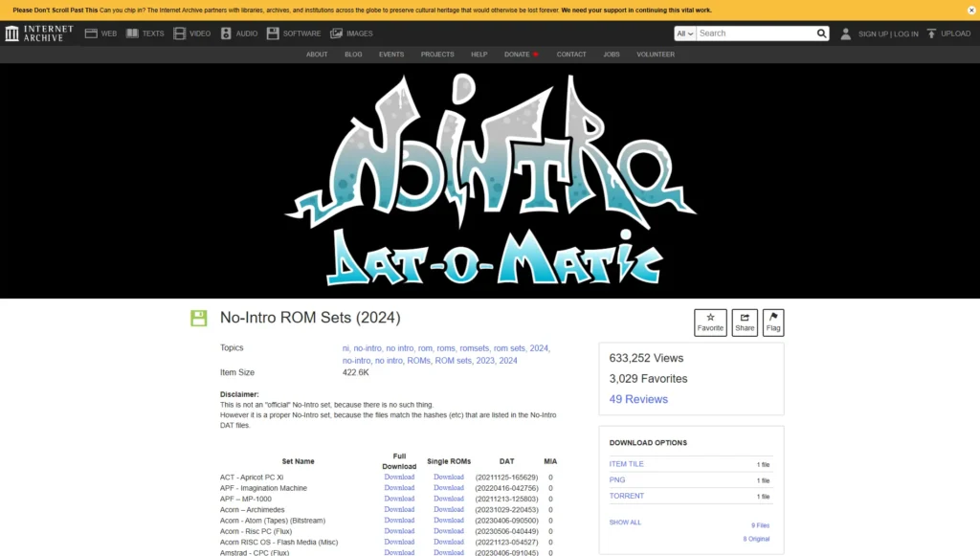The height and width of the screenshot is (556, 980).
Task: Click the No-Intro Dat-o-Matic banner image
Action: (x=491, y=181)
